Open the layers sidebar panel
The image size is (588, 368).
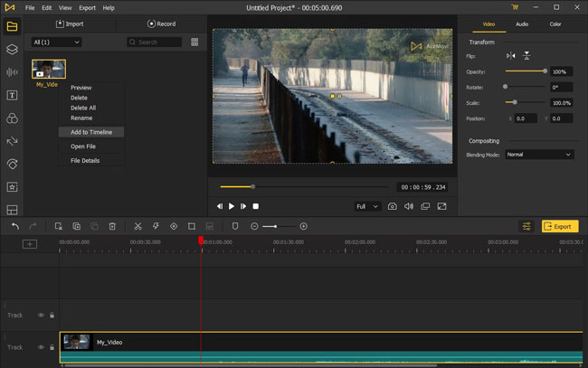12,49
